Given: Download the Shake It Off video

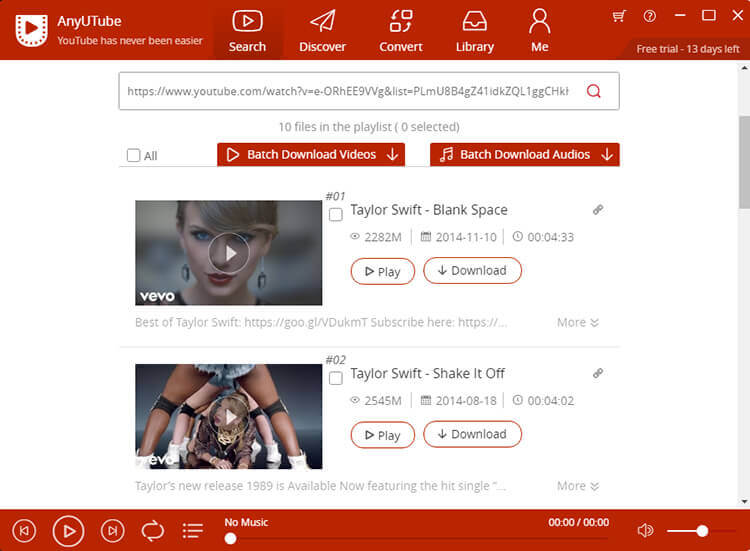Looking at the screenshot, I should [x=473, y=434].
